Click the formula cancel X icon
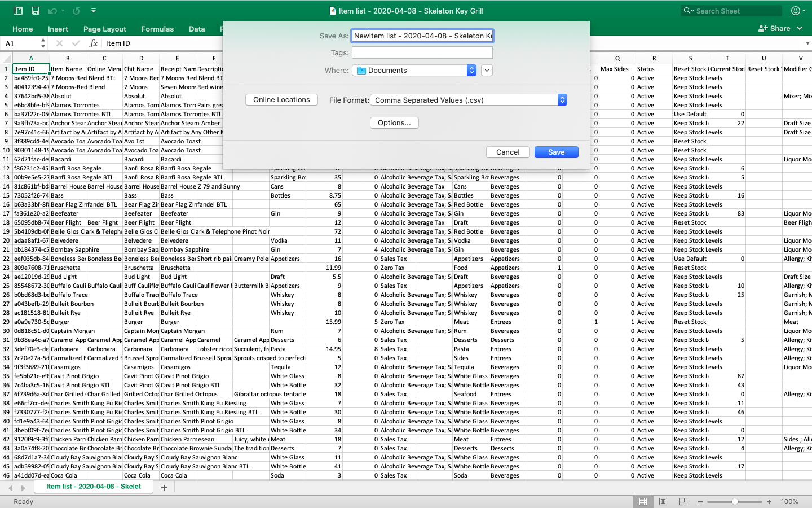 coord(59,43)
